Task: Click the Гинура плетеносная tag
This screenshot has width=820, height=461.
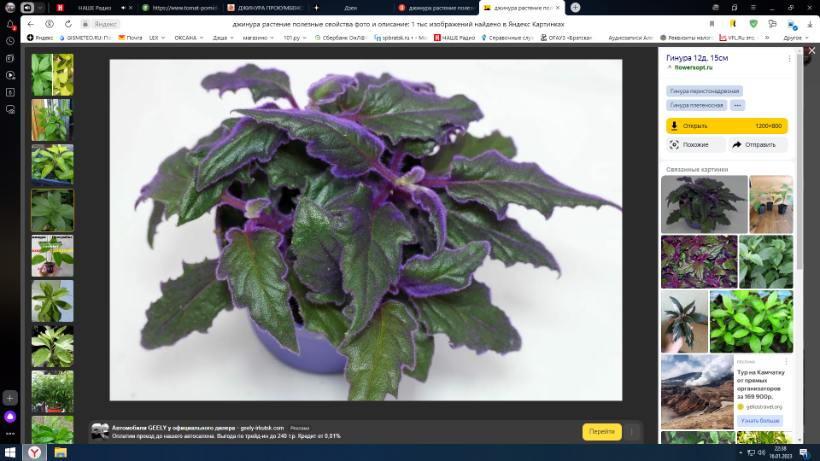Action: [697, 105]
